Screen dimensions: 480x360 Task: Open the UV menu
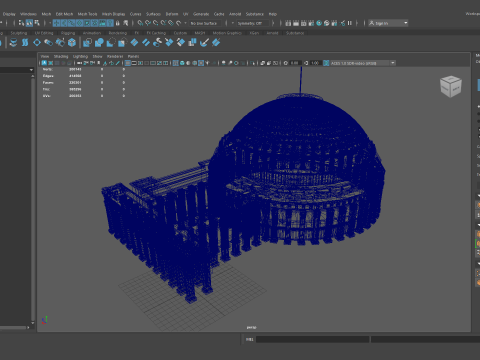tap(186, 14)
